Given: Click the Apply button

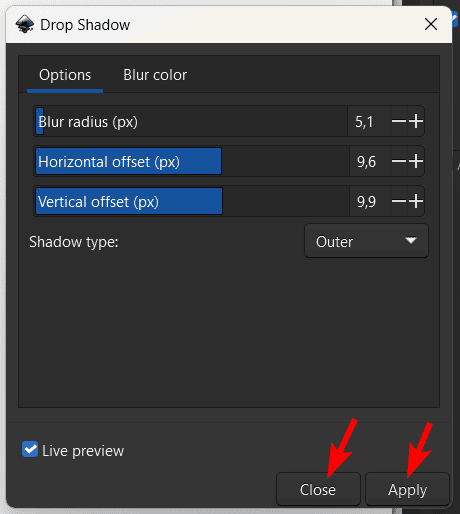Looking at the screenshot, I should (x=407, y=489).
